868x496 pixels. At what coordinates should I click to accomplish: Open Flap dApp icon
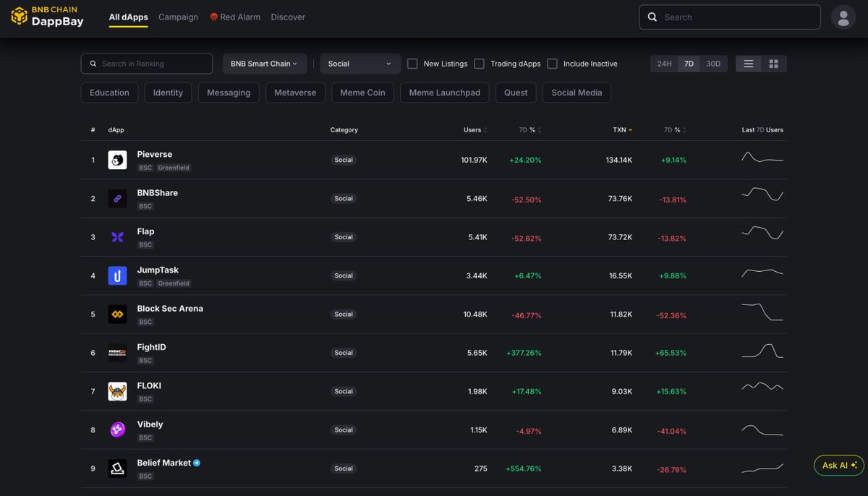point(117,237)
